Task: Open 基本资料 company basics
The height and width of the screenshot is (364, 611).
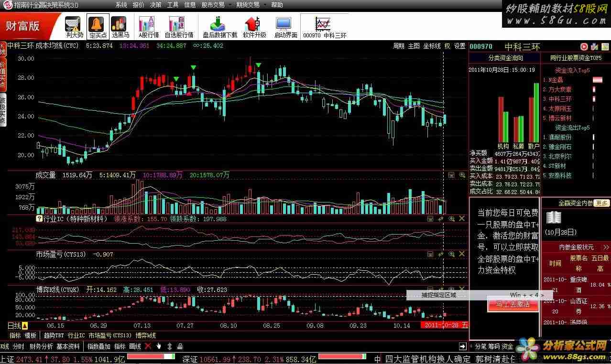Action: click(x=68, y=346)
